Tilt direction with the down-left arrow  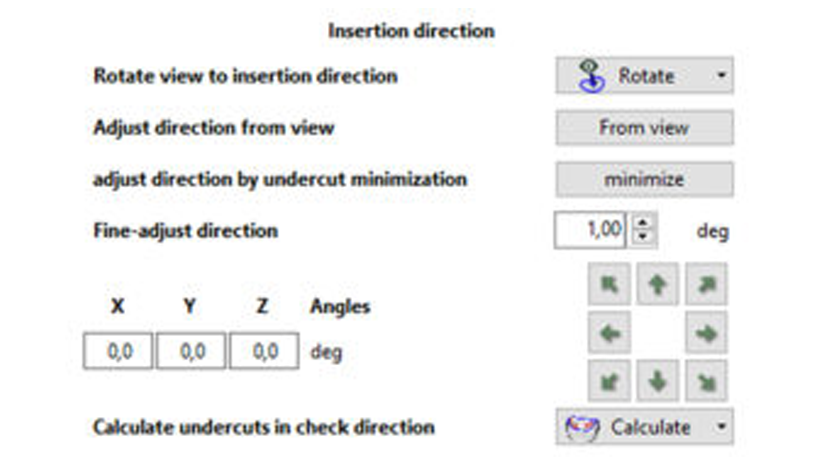(x=609, y=381)
